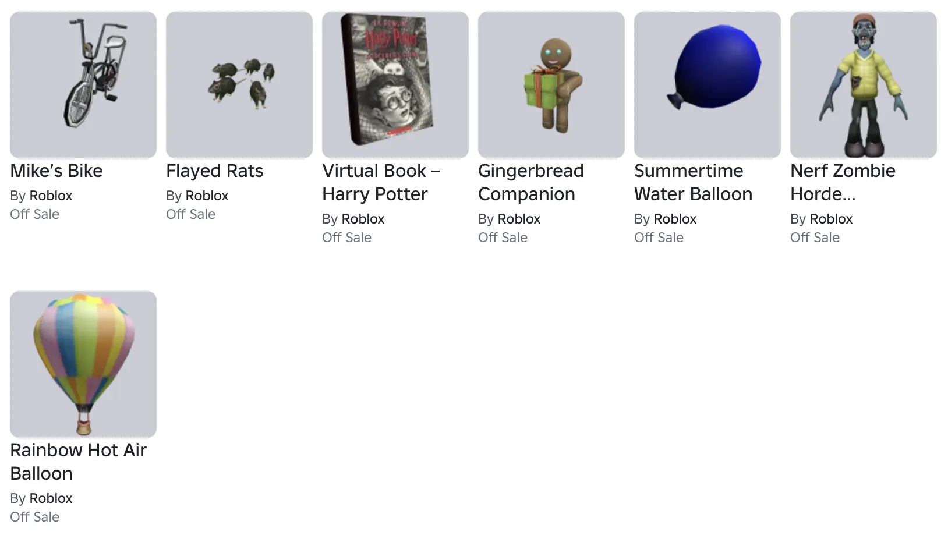
Task: Click the Roblox creator link under Mike's Bike
Action: (x=51, y=196)
